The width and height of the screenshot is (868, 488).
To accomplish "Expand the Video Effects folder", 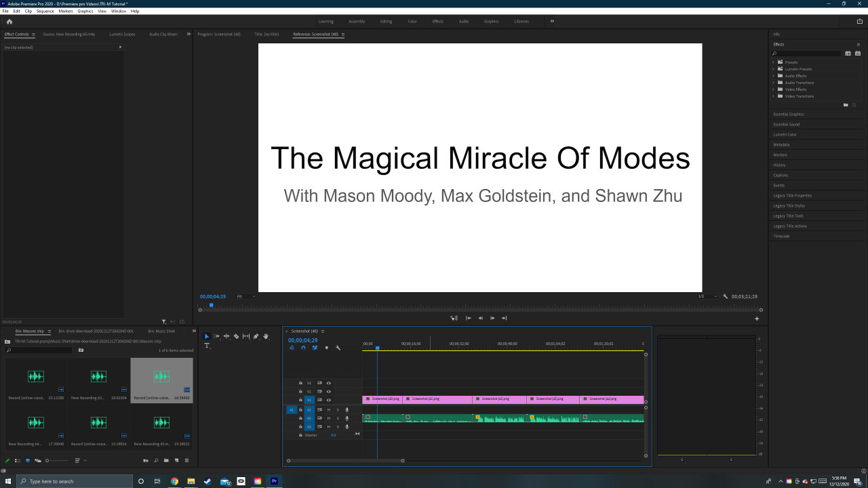I will coord(773,89).
